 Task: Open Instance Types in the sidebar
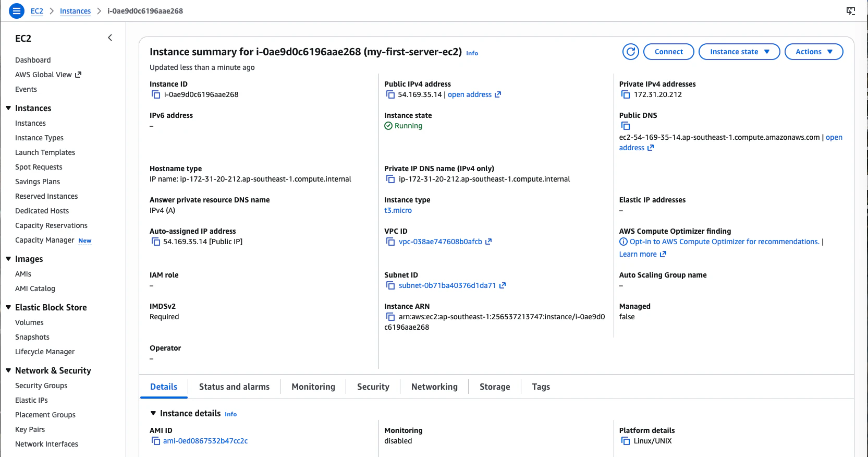pyautogui.click(x=39, y=138)
